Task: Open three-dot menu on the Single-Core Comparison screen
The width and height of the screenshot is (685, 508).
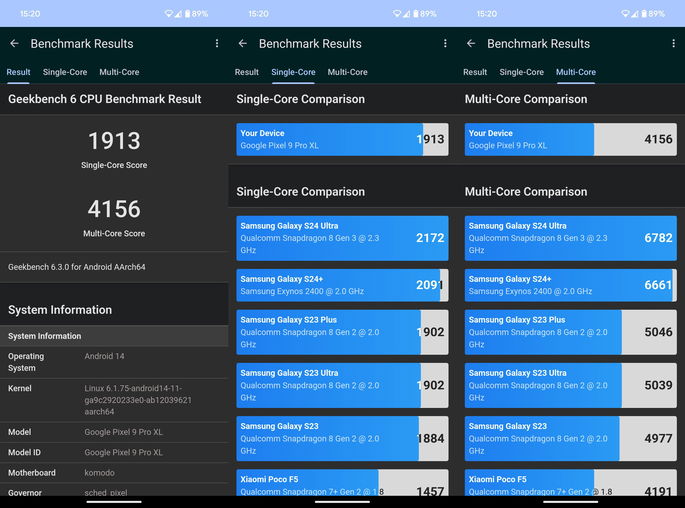Action: (x=445, y=44)
